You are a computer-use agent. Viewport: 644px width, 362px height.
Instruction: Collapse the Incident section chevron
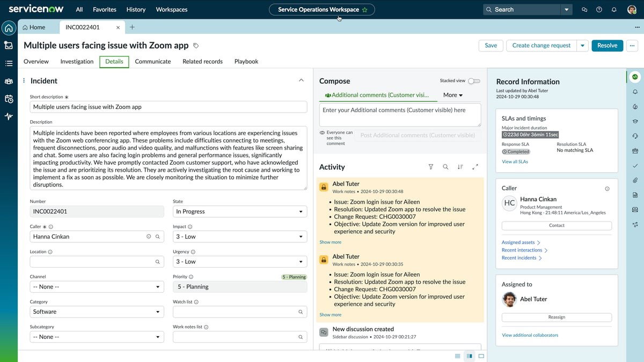pyautogui.click(x=302, y=79)
